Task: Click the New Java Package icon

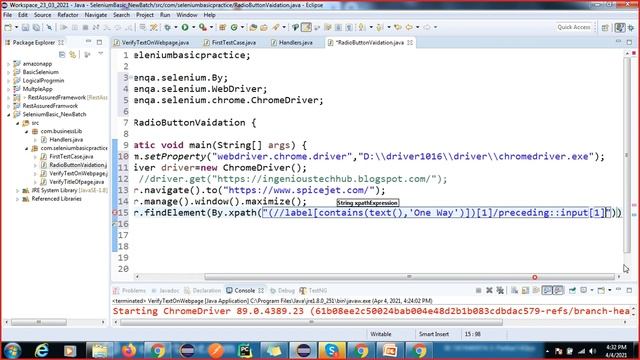Action: coord(222,27)
